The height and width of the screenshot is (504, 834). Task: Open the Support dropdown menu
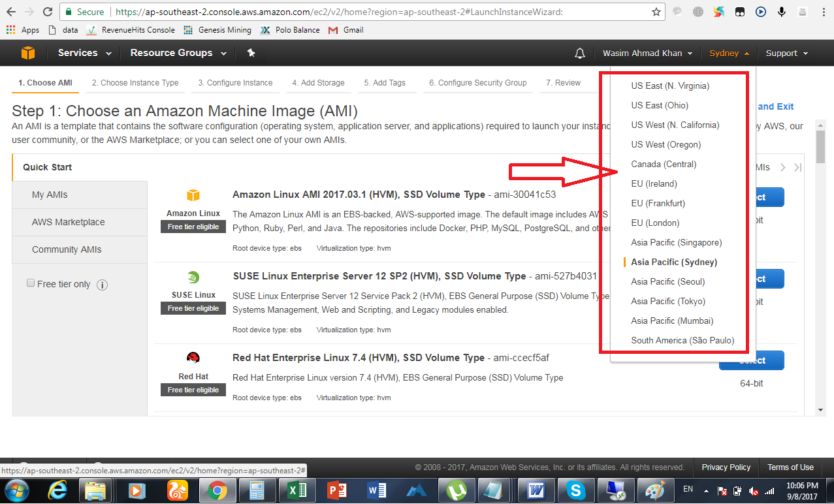pyautogui.click(x=786, y=54)
